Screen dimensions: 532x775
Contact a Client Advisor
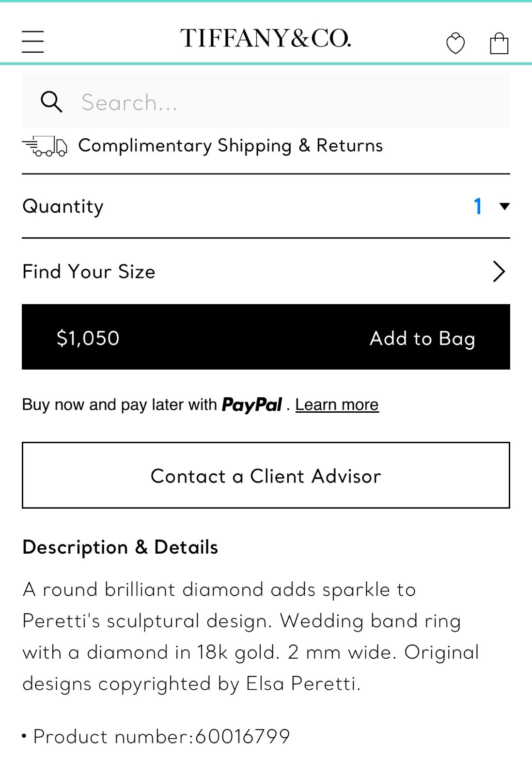266,476
